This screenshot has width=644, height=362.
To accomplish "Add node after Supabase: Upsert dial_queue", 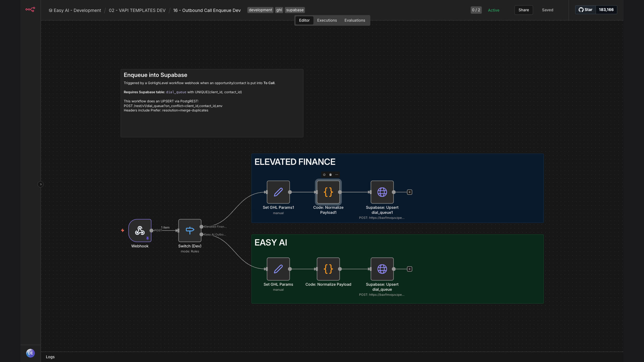I will [410, 269].
